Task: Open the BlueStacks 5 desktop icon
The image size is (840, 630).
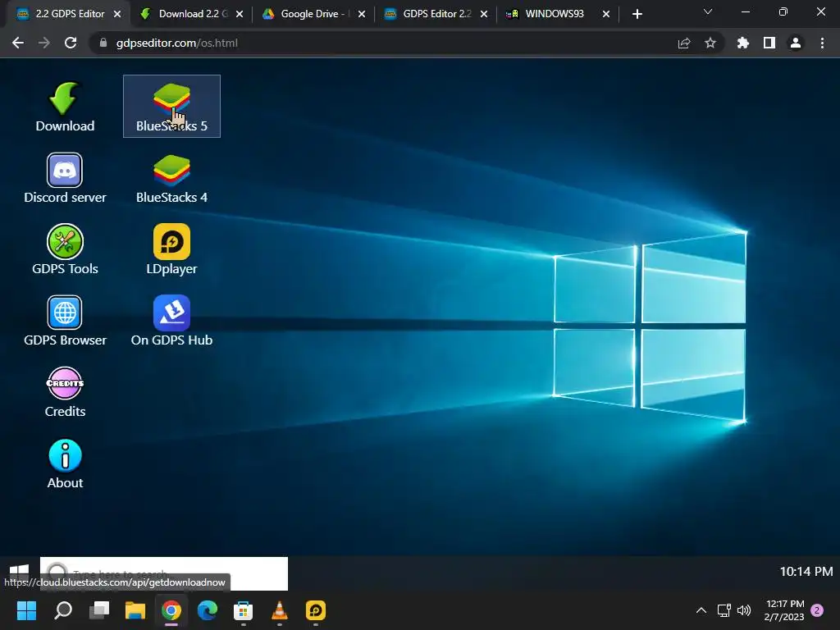Action: coord(171,107)
